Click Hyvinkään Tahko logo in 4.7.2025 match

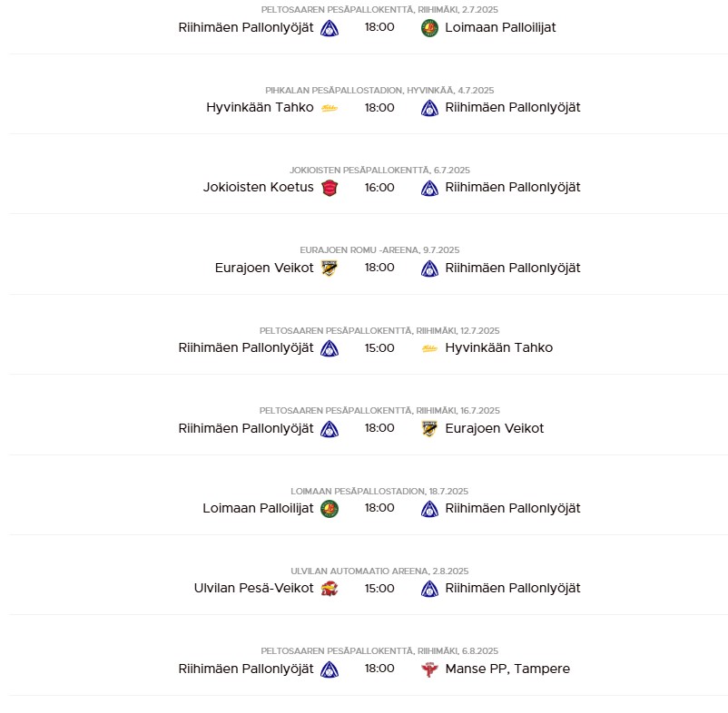330,108
